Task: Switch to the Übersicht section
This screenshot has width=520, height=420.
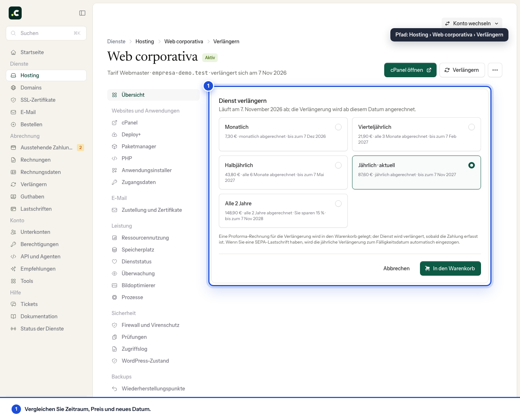Action: (153, 95)
